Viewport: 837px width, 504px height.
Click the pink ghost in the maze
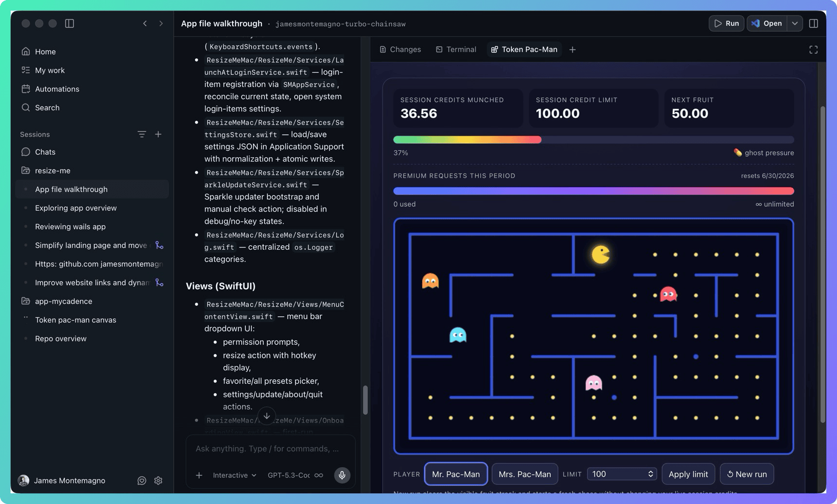click(x=594, y=383)
